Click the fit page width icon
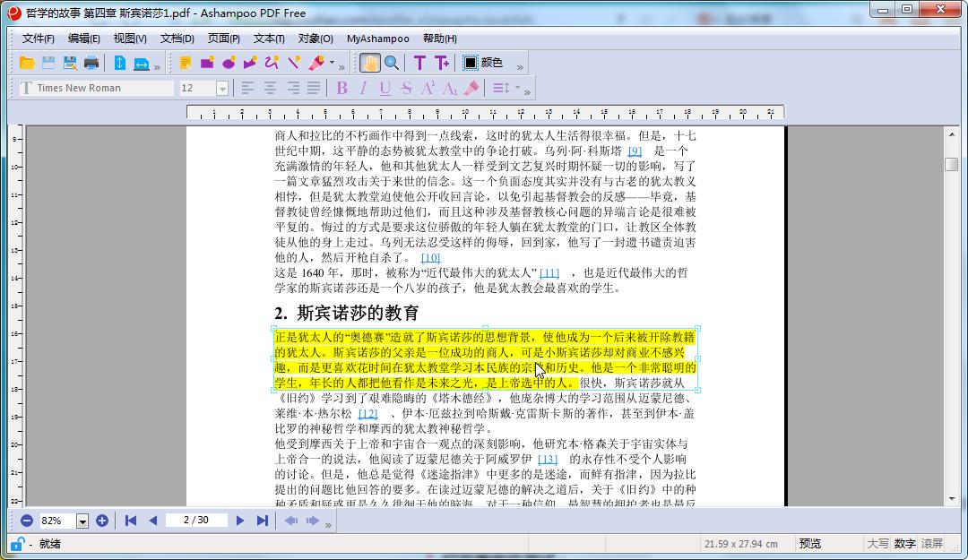This screenshot has height=560, width=968. point(141,61)
